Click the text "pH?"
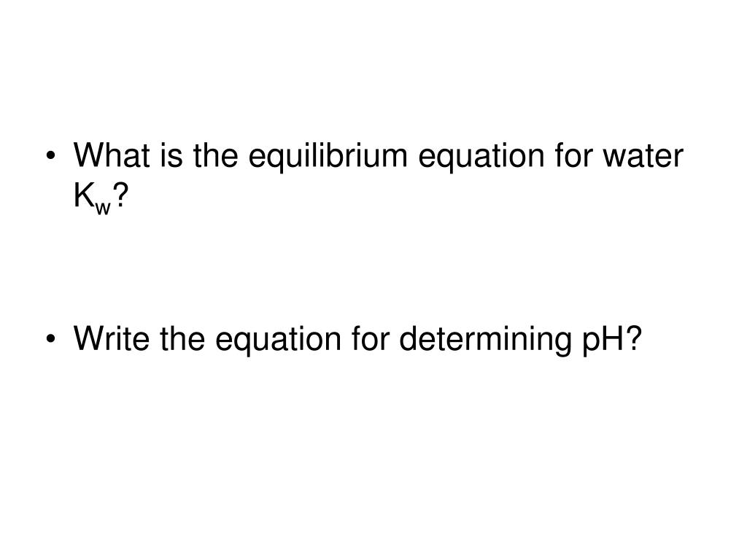The image size is (747, 560). click(x=611, y=341)
